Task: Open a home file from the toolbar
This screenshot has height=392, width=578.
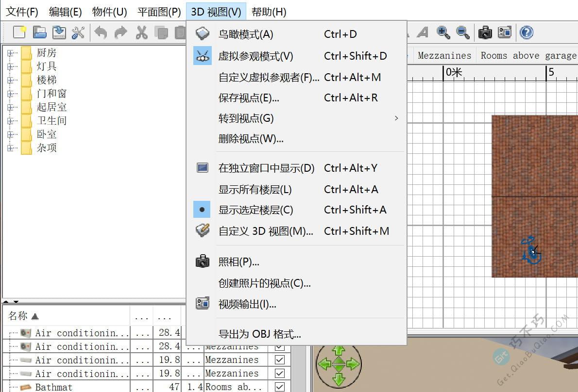Action: (x=39, y=33)
